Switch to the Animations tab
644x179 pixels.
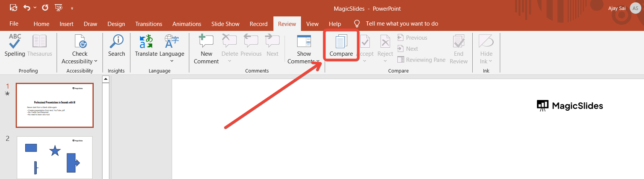[x=187, y=24]
